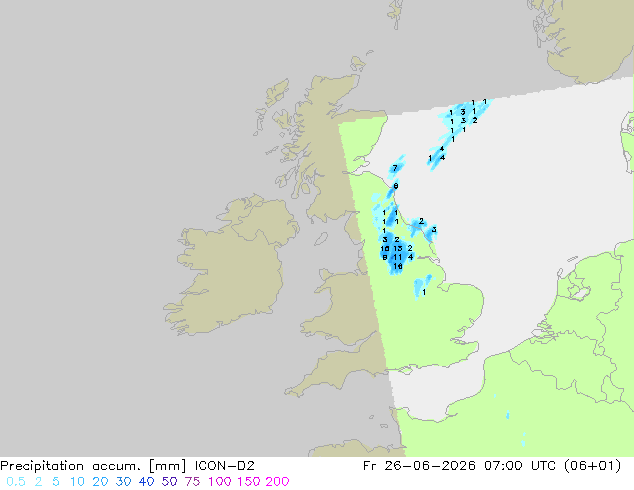The image size is (634, 490).
Task: Pick the 200 mm legend value
Action: [x=277, y=482]
